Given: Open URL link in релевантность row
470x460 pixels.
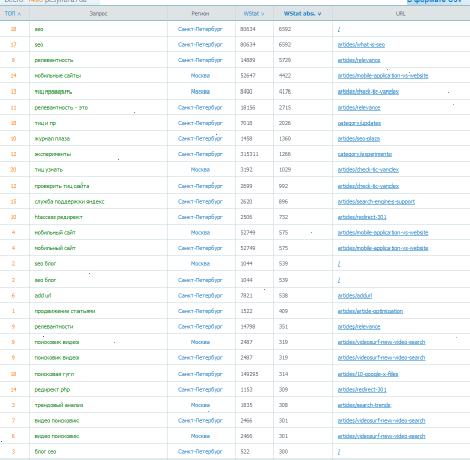Looking at the screenshot, I should click(359, 60).
